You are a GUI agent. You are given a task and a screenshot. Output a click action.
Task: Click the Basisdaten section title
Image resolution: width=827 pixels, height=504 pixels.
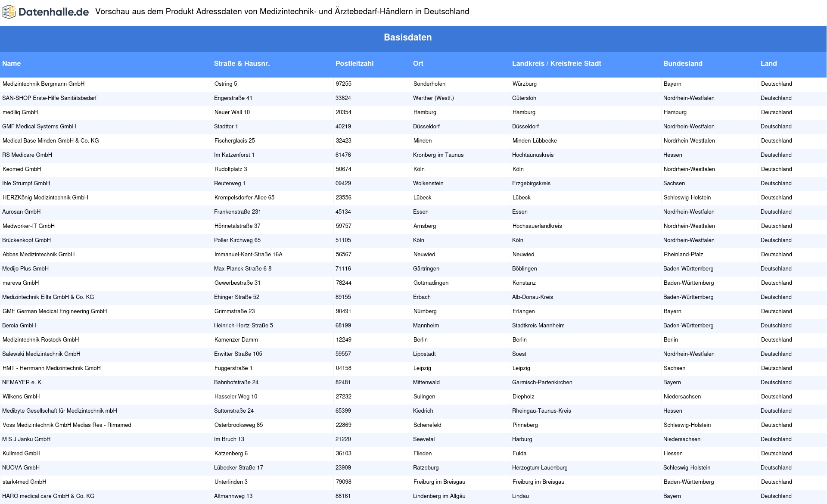pyautogui.click(x=408, y=37)
